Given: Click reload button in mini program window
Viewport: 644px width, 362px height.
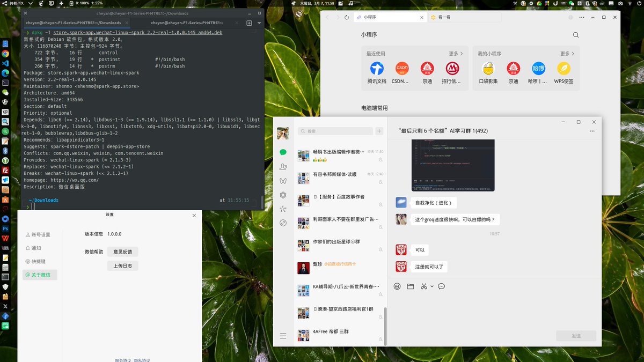Looking at the screenshot, I should click(347, 17).
